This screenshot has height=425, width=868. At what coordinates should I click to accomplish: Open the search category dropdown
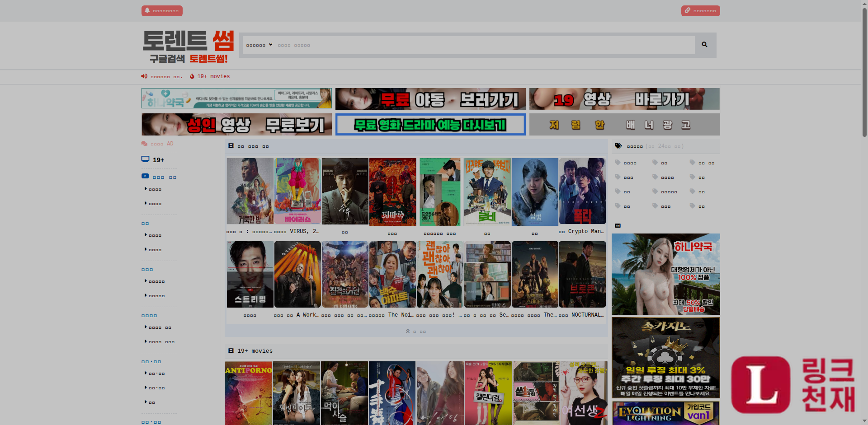coord(259,45)
